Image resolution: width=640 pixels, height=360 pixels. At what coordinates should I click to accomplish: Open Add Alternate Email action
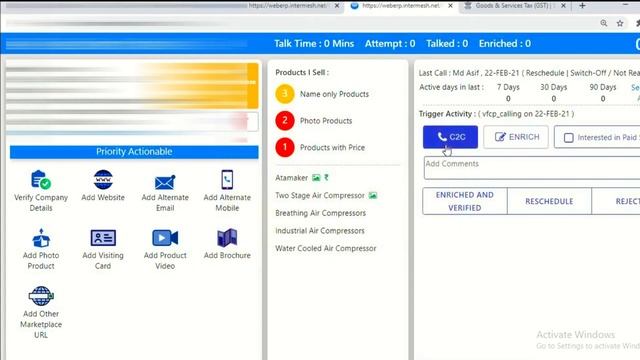point(165,191)
